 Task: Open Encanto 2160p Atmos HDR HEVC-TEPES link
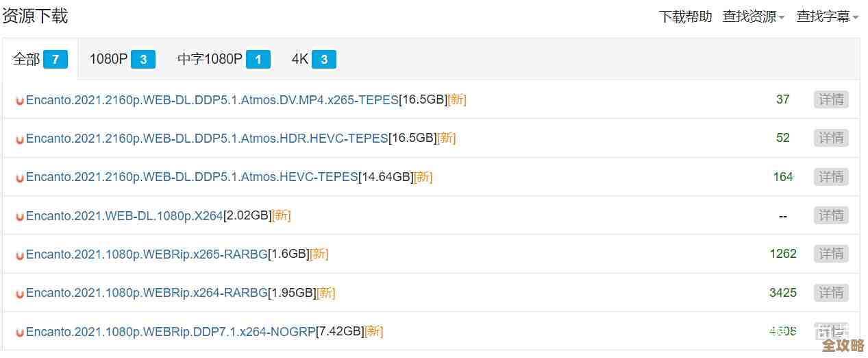(x=207, y=138)
